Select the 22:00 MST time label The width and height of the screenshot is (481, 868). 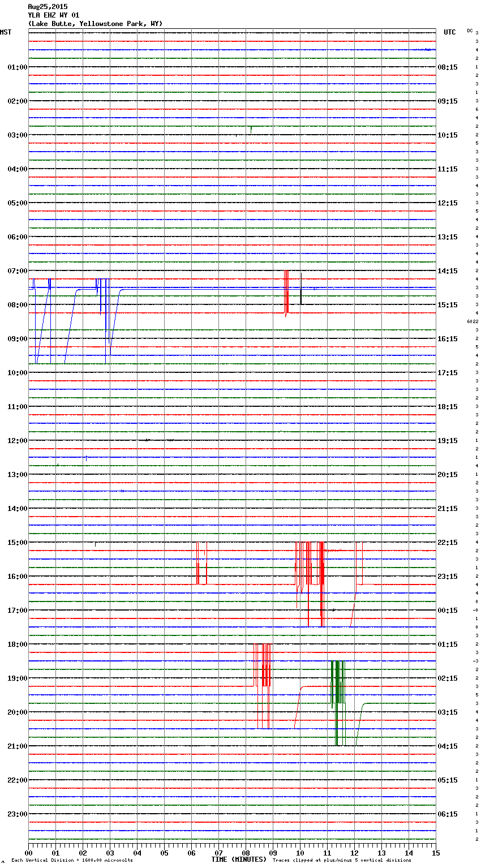17,780
